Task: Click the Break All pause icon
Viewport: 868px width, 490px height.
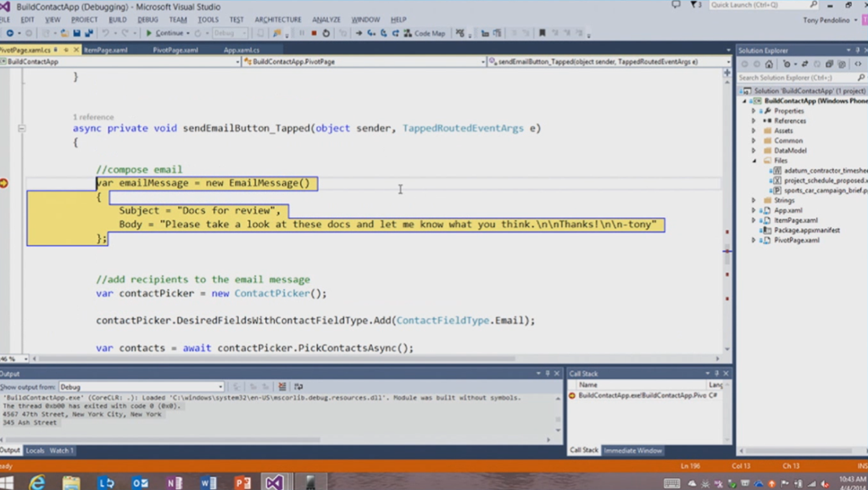Action: pos(302,33)
